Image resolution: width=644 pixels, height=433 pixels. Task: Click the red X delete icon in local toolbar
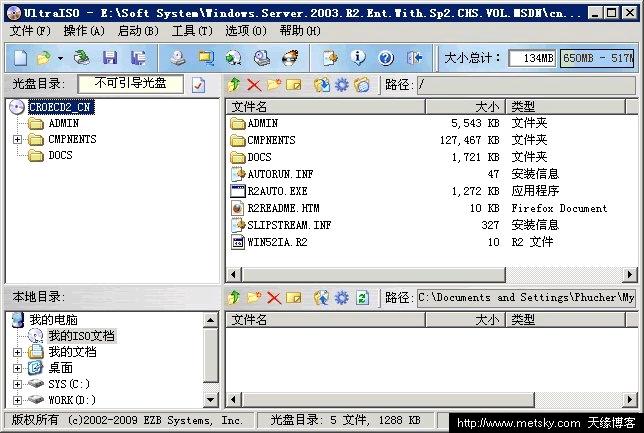(274, 297)
